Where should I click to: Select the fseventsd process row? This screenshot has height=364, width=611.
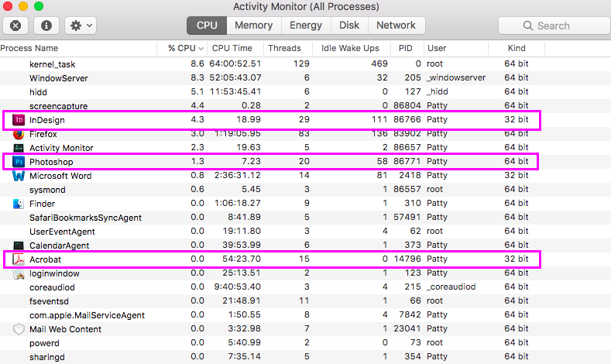pyautogui.click(x=305, y=301)
